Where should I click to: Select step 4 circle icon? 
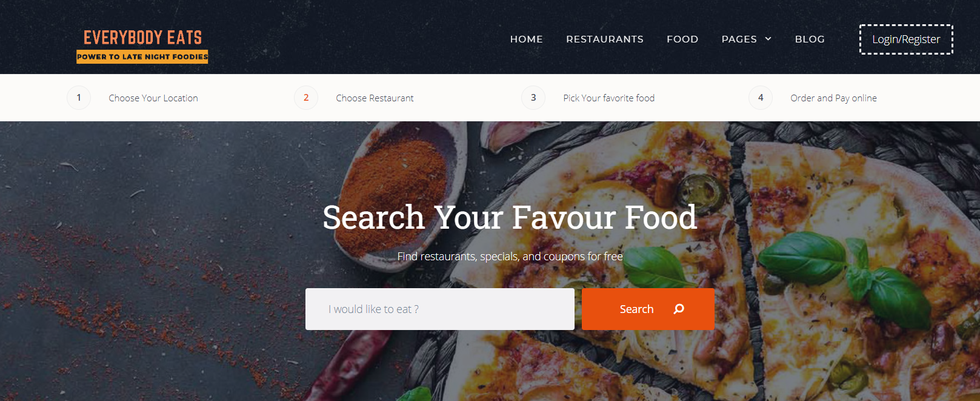pos(761,98)
